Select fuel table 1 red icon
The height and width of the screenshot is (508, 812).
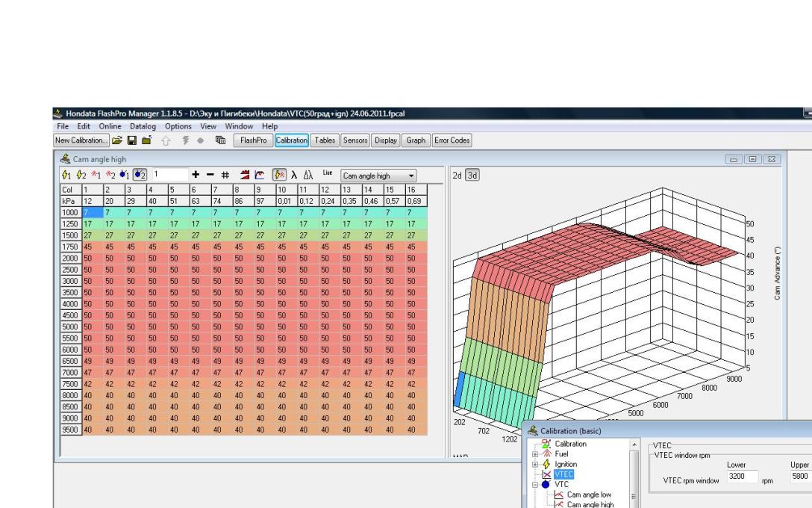click(x=96, y=176)
